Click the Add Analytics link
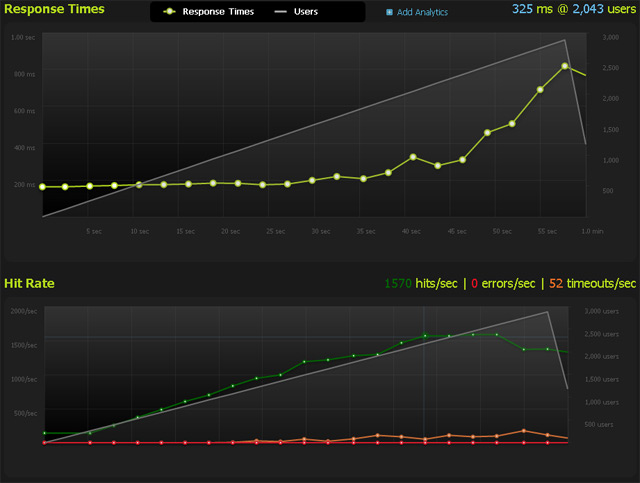Image resolution: width=640 pixels, height=483 pixels. (422, 13)
